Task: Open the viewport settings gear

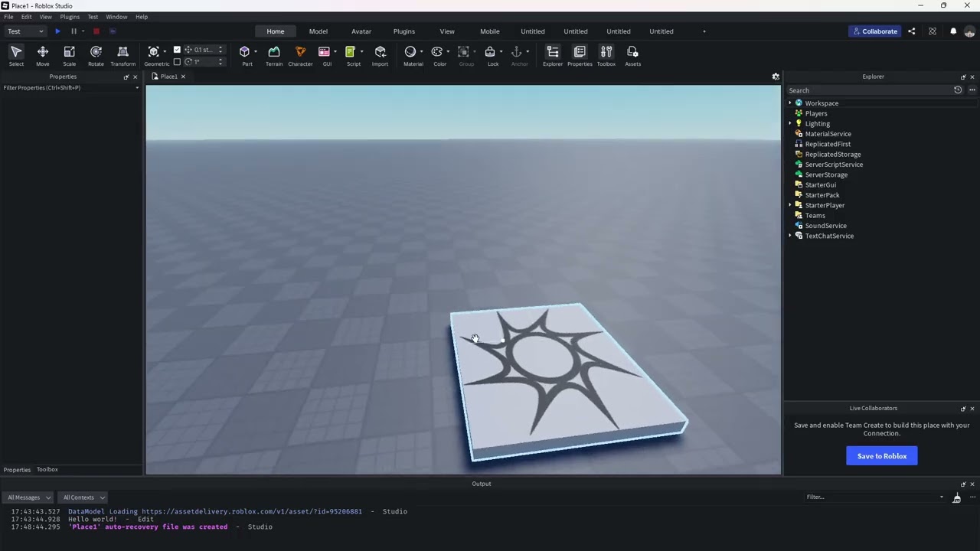Action: (776, 77)
